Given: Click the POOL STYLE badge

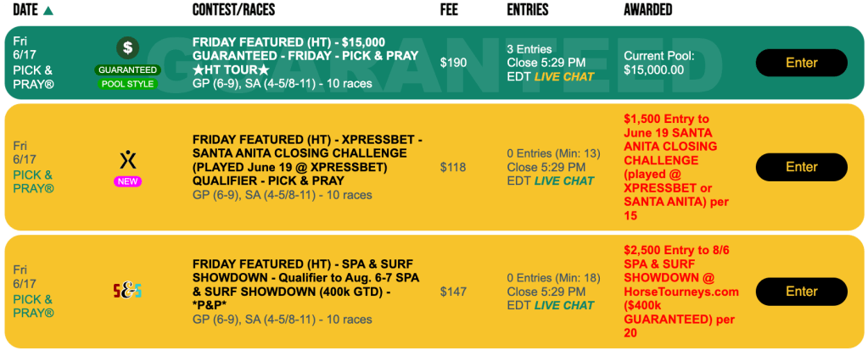Looking at the screenshot, I should [x=128, y=84].
